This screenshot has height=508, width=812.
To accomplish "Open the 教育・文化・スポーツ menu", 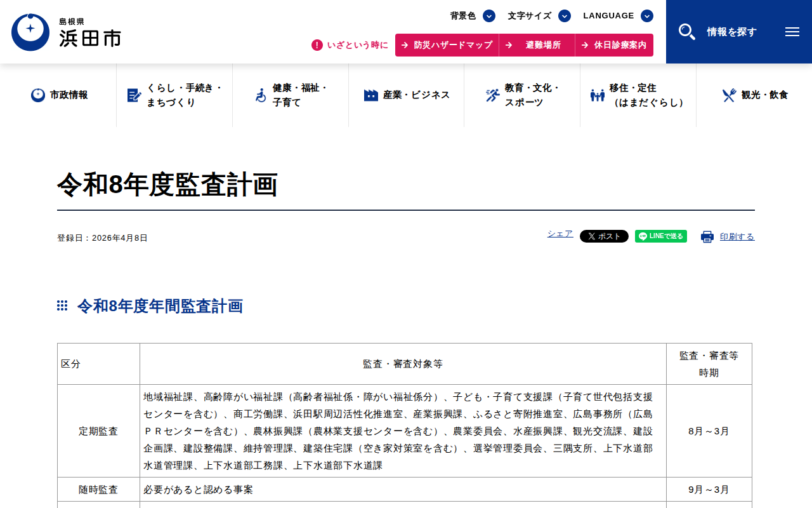I will click(x=522, y=95).
